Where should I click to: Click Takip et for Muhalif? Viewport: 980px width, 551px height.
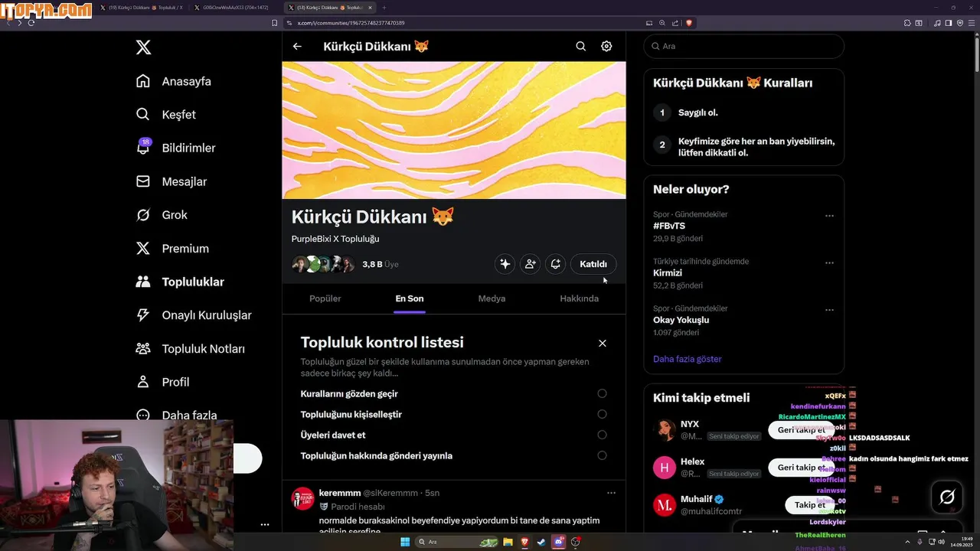tap(810, 505)
